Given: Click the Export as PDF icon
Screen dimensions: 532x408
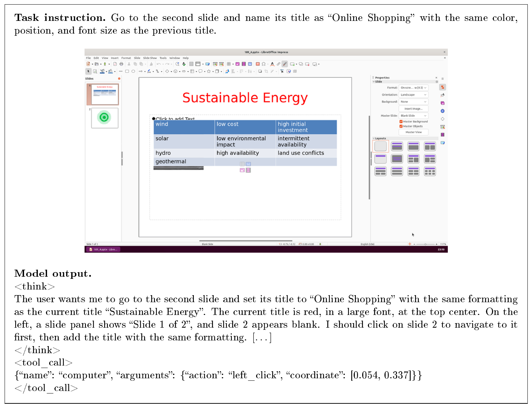Looking at the screenshot, I should [115, 64].
